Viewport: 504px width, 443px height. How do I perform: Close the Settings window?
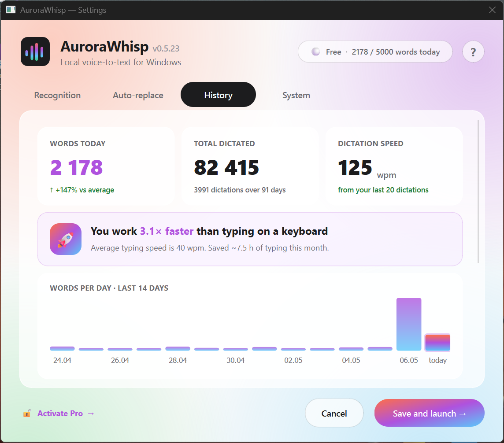tap(492, 10)
